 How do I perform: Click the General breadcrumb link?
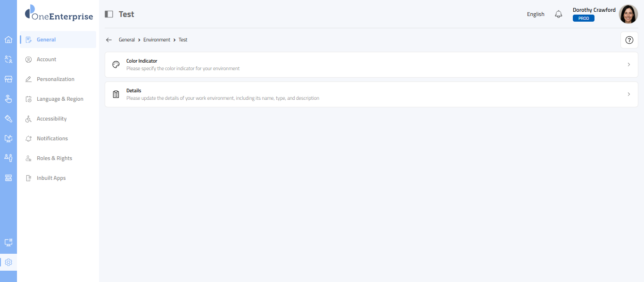pyautogui.click(x=127, y=40)
